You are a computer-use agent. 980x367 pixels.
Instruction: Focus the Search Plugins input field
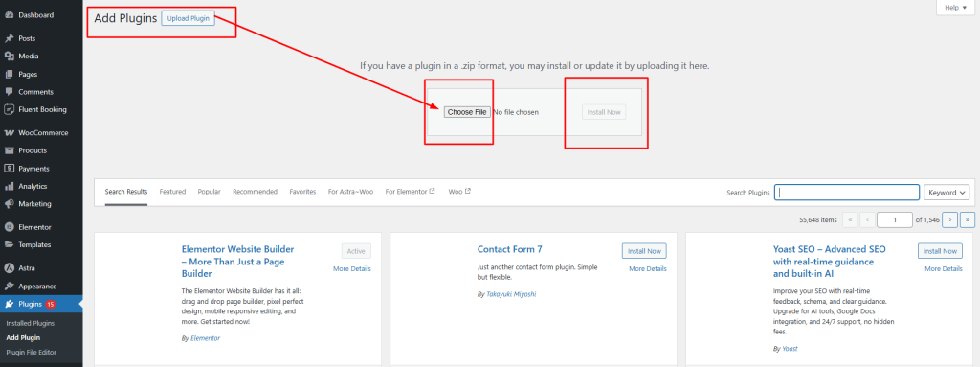(847, 193)
